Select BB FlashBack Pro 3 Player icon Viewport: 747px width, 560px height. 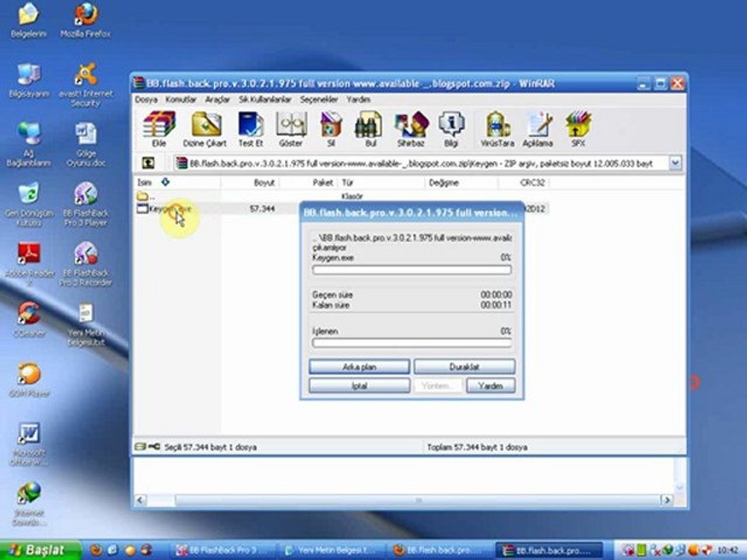coord(86,205)
